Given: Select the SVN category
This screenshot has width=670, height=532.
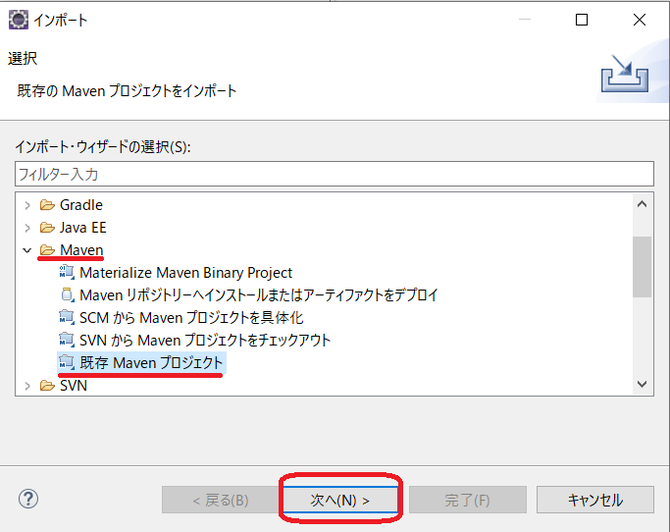Looking at the screenshot, I should point(73,386).
